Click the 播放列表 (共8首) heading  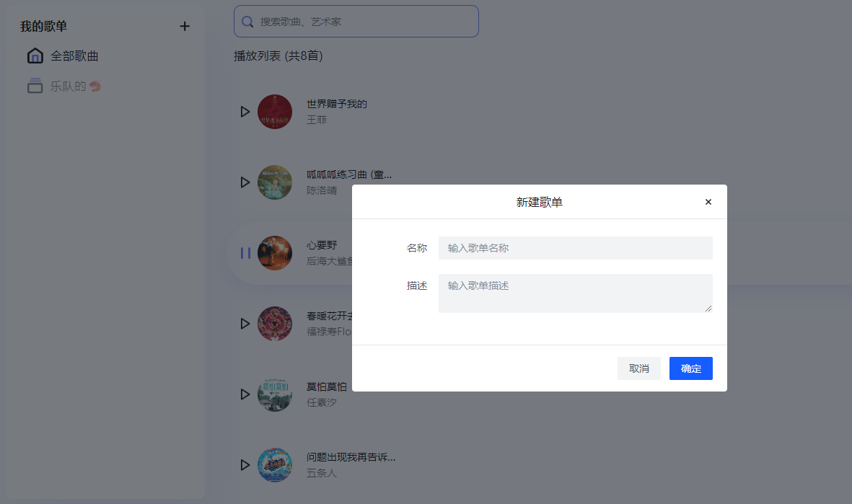pos(278,56)
